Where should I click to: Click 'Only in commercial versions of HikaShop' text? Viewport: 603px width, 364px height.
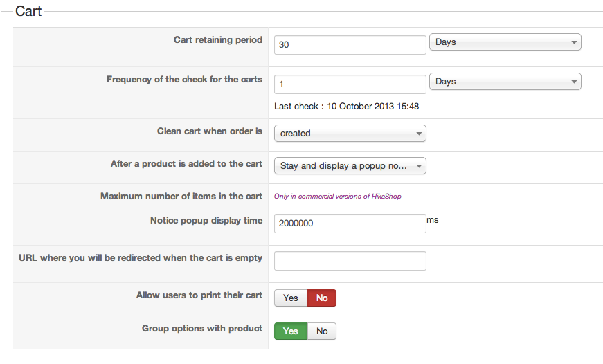tap(337, 197)
